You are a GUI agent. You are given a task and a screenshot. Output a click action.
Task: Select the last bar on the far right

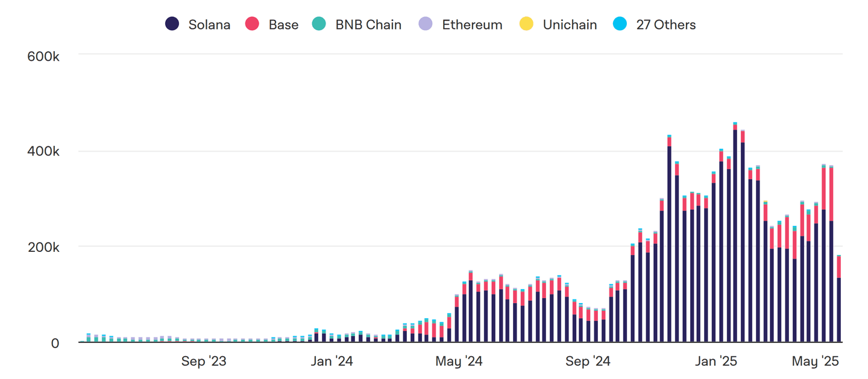click(838, 301)
